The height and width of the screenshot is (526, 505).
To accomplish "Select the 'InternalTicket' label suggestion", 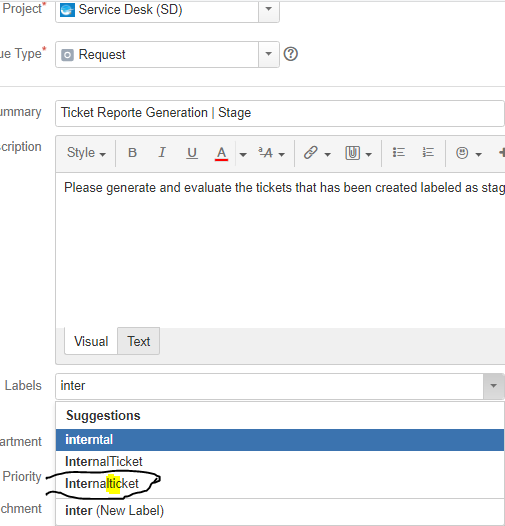I will point(280,462).
